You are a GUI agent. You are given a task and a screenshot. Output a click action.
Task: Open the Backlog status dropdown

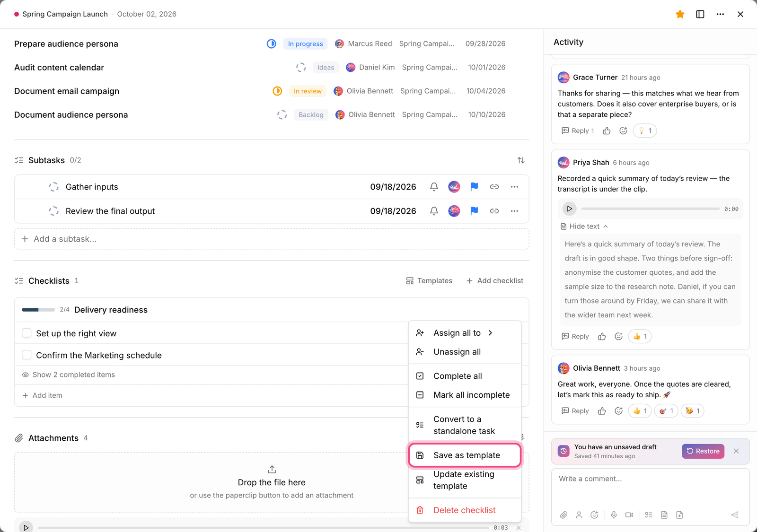(311, 114)
